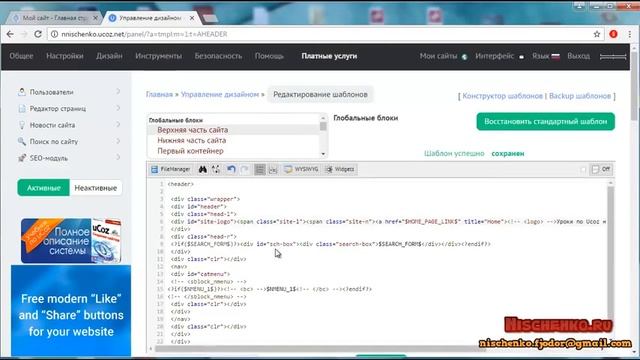Image resolution: width=640 pixels, height=360 pixels.
Task: Click the Новости сайта icon
Action: (22, 125)
